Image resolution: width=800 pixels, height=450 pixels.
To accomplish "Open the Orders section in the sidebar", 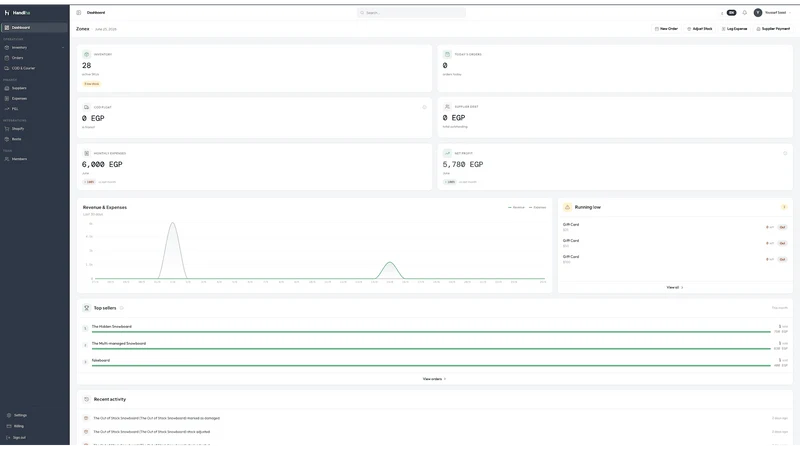I will pos(34,58).
